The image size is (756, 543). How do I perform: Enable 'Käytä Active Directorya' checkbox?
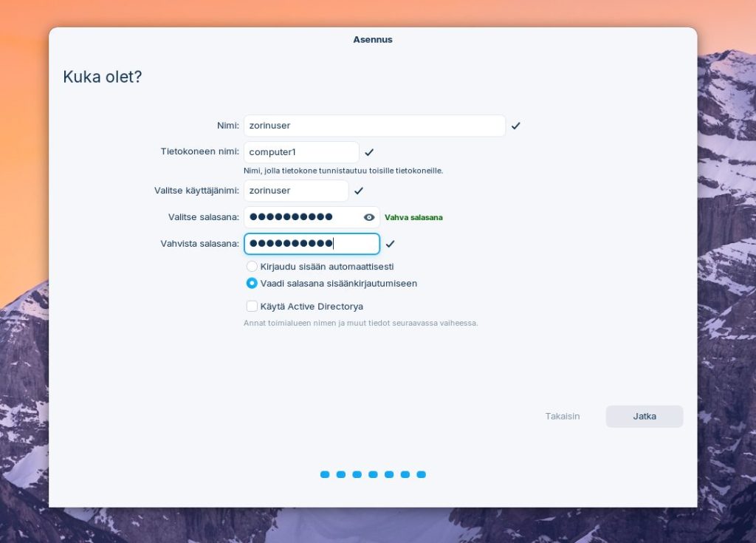pyautogui.click(x=252, y=306)
